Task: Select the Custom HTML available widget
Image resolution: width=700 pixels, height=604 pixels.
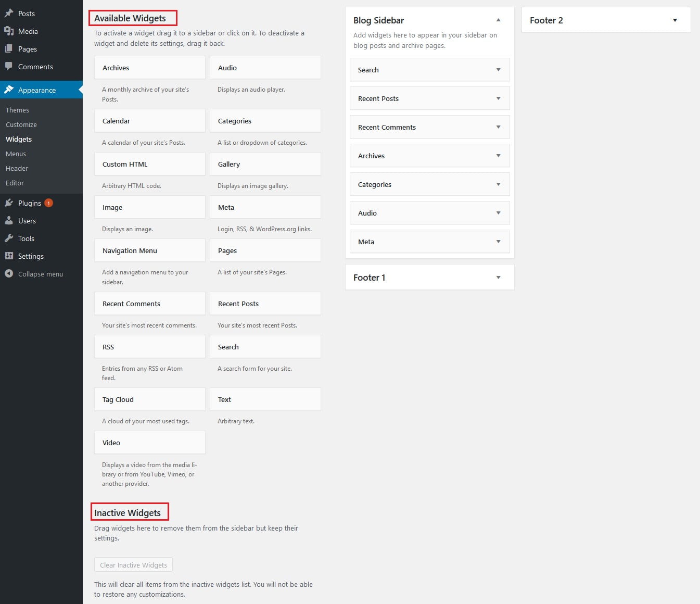Action: click(x=150, y=164)
